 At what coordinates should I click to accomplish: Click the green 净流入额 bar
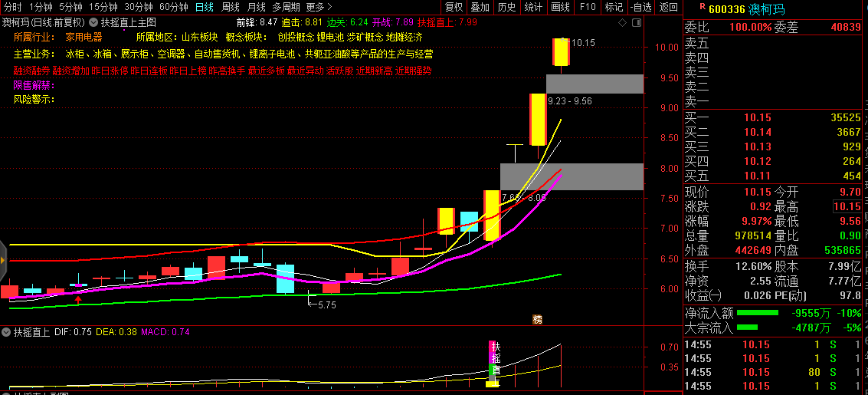click(757, 313)
